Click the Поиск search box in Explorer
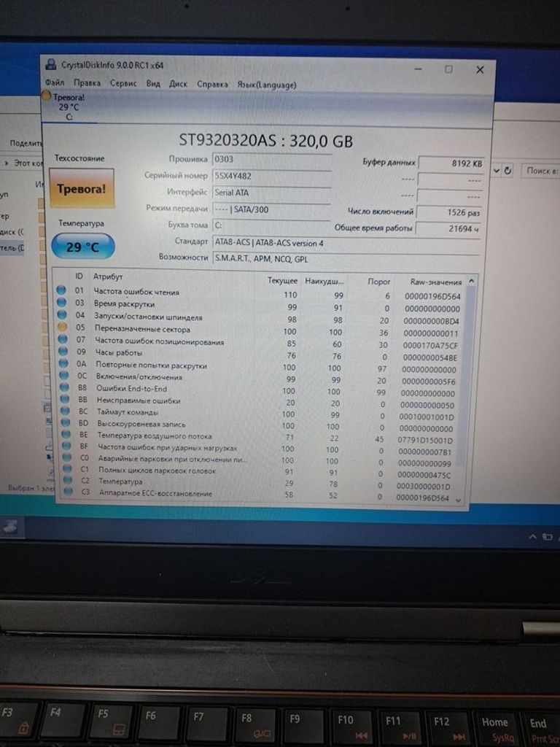Screen dimensions: 560x747 coord(542,171)
